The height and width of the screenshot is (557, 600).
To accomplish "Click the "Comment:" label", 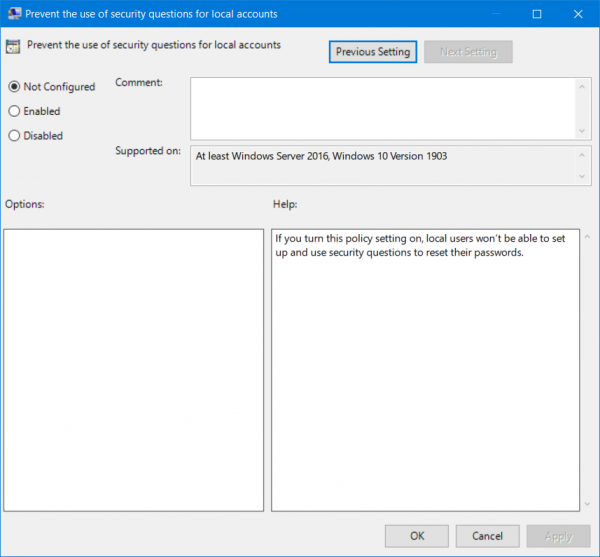I will [x=139, y=82].
